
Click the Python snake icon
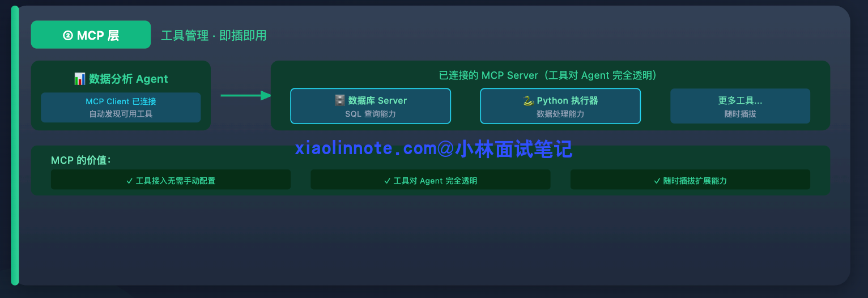point(528,100)
